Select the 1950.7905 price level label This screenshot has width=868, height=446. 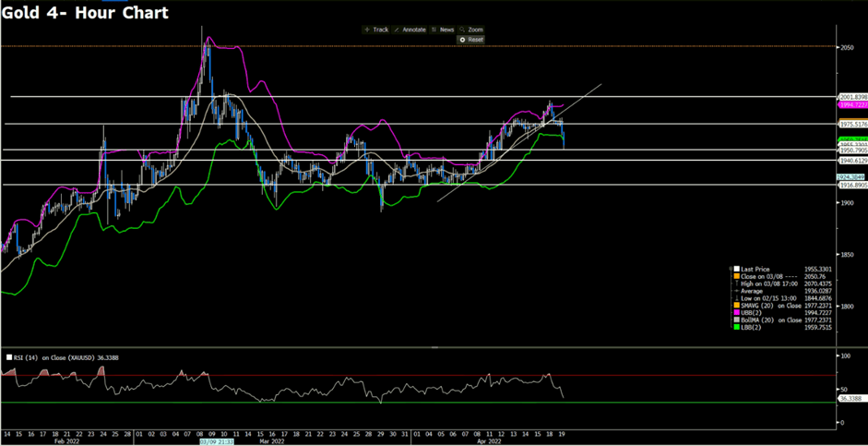853,151
